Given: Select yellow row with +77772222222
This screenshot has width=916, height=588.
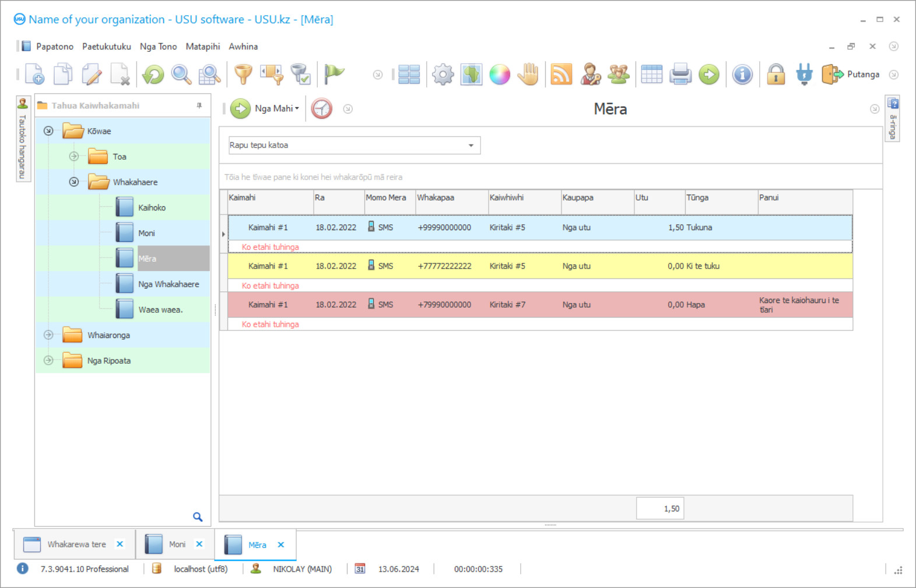Looking at the screenshot, I should tap(540, 266).
